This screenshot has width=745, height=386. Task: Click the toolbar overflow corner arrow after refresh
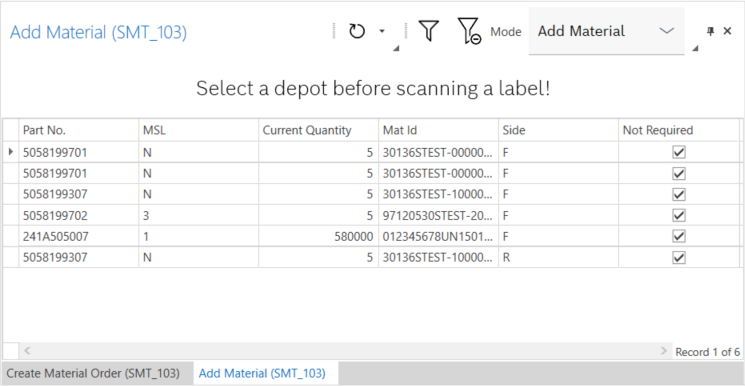click(397, 48)
